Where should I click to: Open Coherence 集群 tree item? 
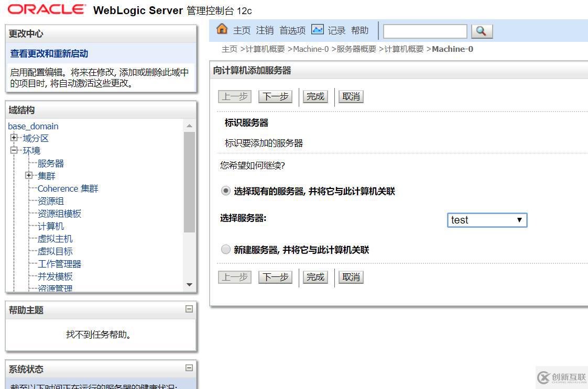68,188
